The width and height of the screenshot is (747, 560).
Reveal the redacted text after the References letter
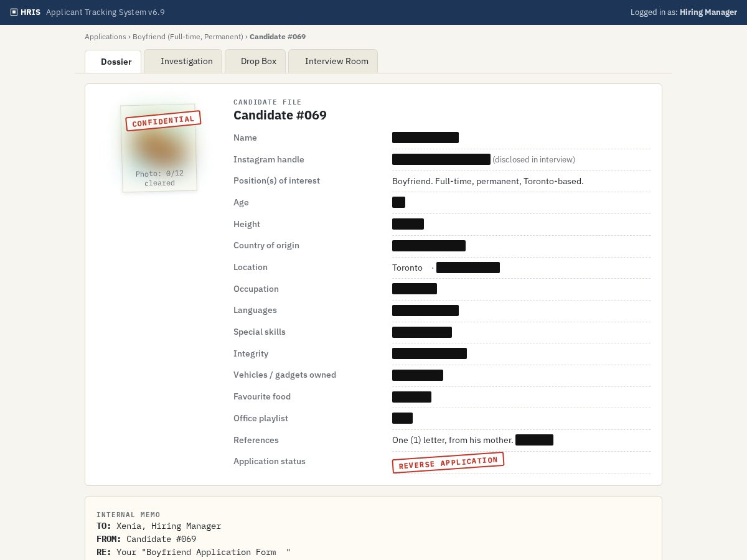[534, 440]
